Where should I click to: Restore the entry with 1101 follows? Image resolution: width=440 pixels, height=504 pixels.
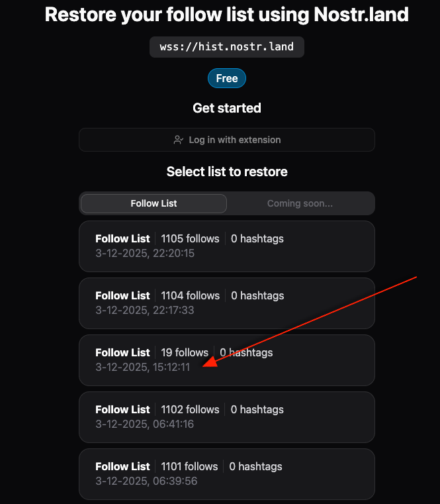(226, 474)
